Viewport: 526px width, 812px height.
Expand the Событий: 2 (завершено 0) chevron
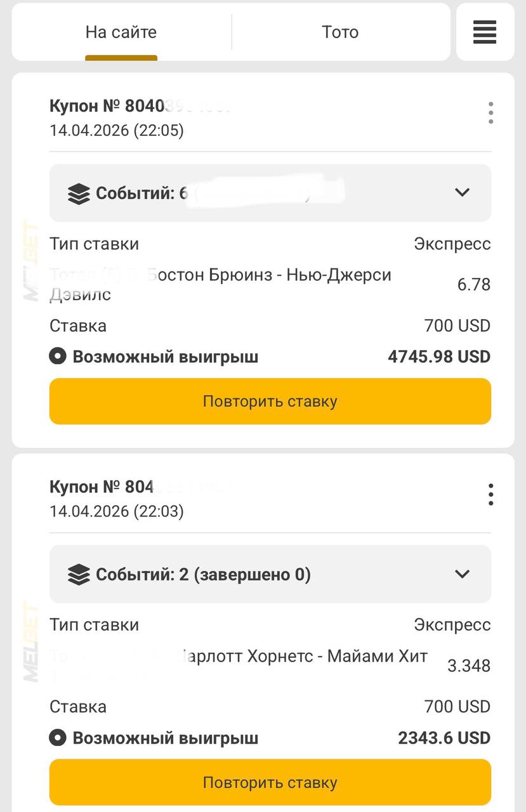pyautogui.click(x=463, y=574)
